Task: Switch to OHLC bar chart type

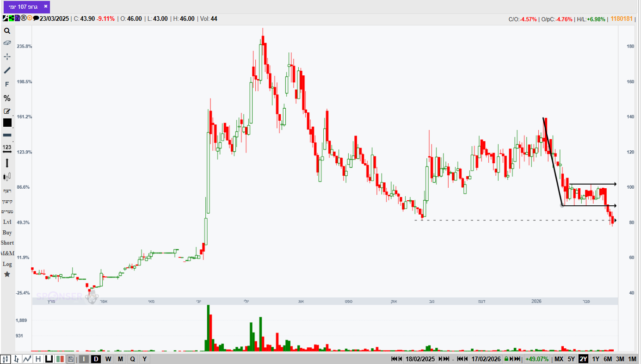Action: [17, 359]
